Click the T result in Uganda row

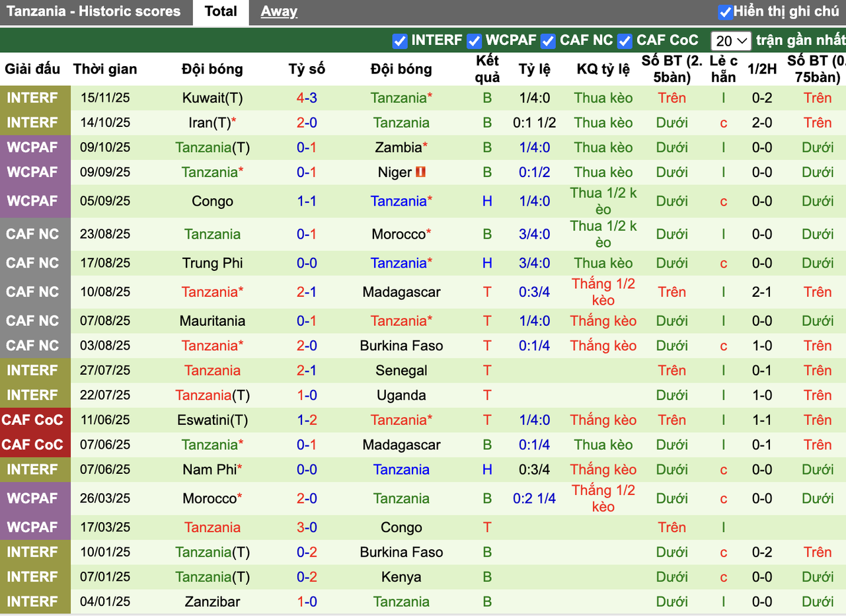[487, 395]
